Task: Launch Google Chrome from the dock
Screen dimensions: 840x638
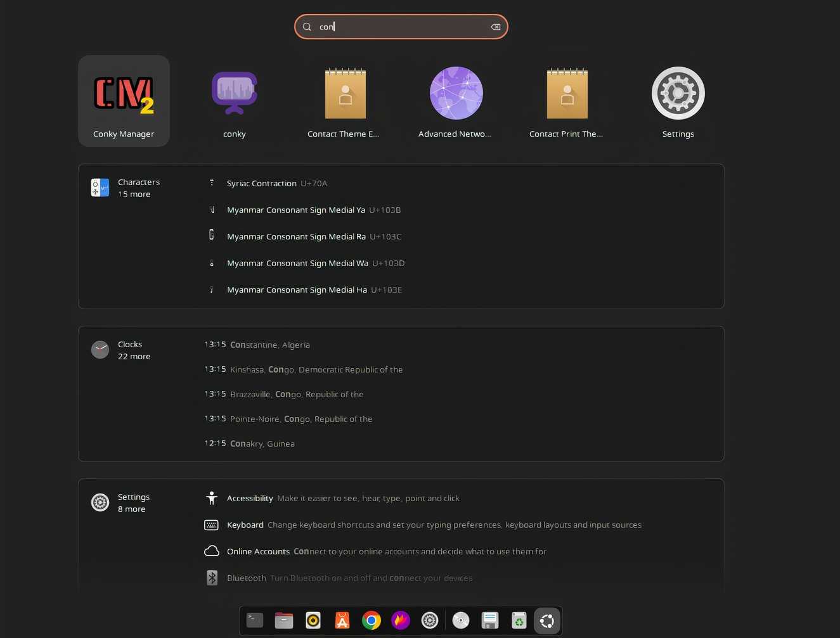Action: point(372,620)
